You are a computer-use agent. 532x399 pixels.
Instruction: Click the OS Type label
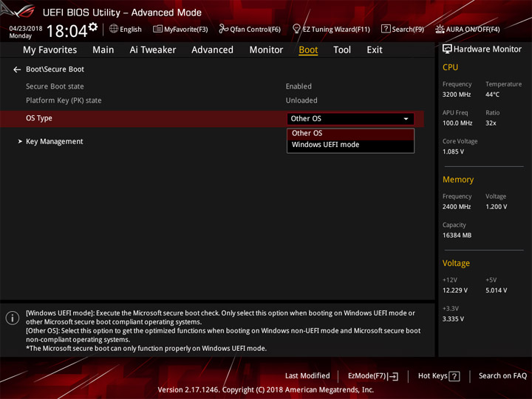point(39,118)
